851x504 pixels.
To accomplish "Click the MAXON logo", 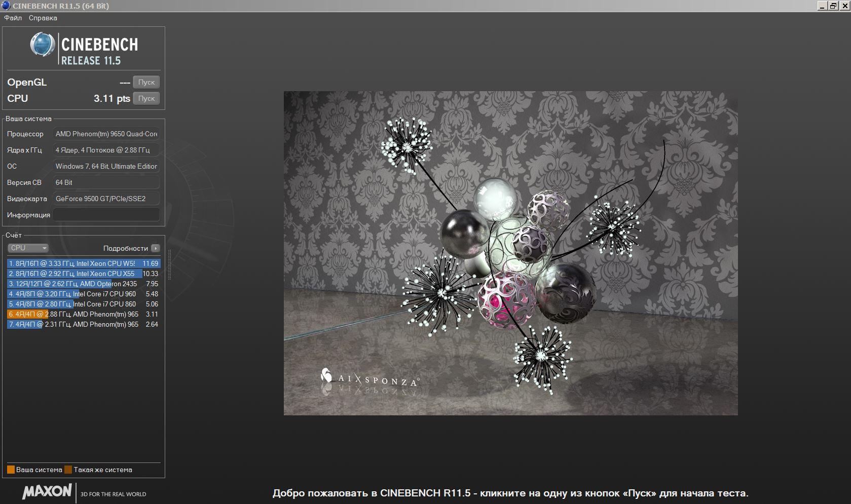I will [x=47, y=491].
